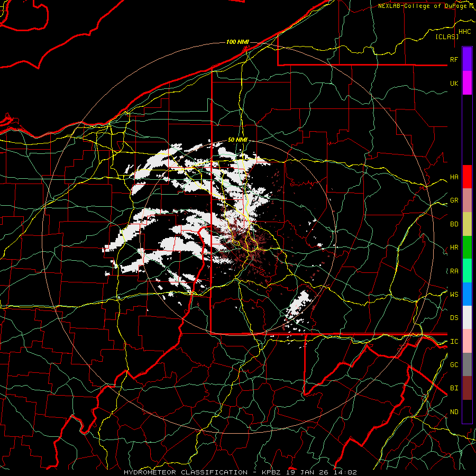Click the ND legend label
The height and width of the screenshot is (476, 476).
point(454,412)
